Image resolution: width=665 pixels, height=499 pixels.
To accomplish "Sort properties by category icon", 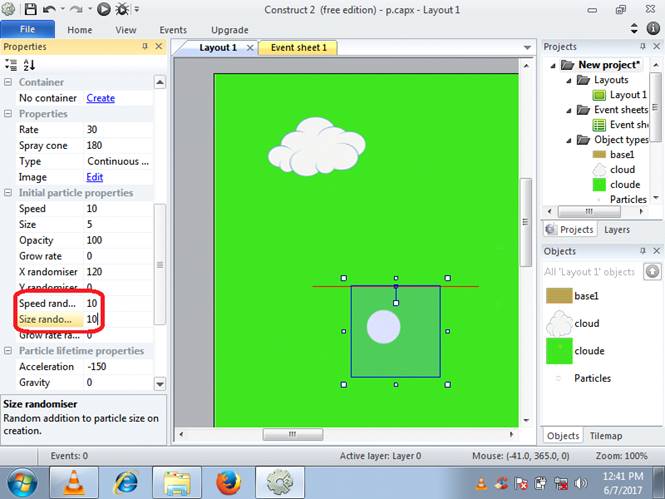I will pos(11,65).
